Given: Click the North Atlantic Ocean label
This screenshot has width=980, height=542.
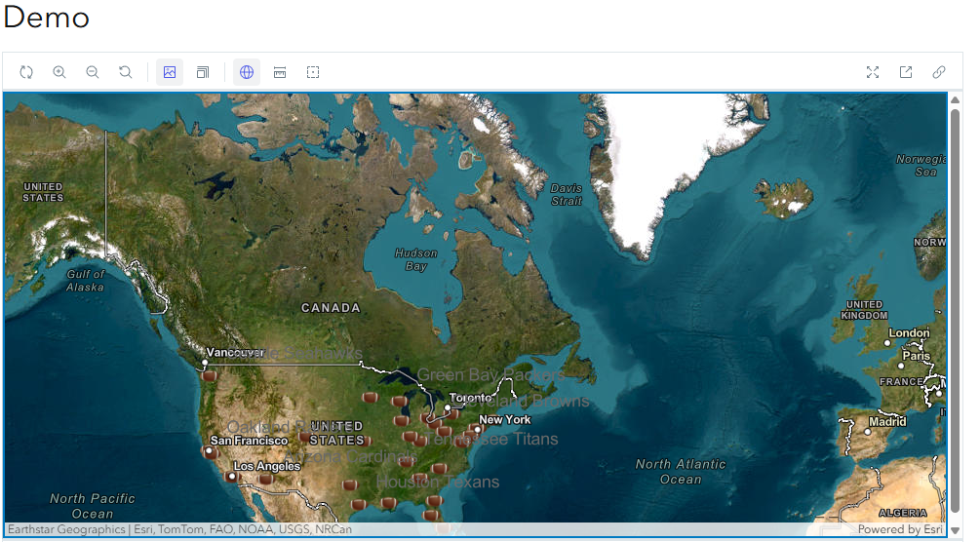Looking at the screenshot, I should [681, 472].
